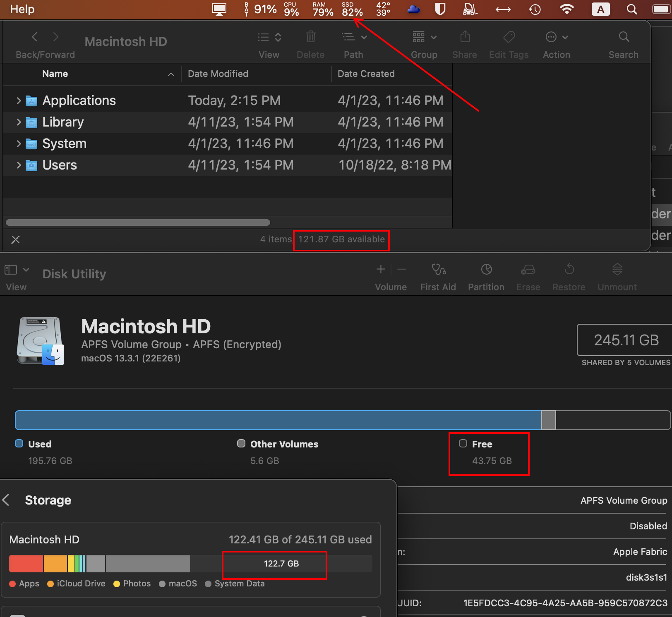Click the forklift icon in the menu bar

[x=470, y=9]
